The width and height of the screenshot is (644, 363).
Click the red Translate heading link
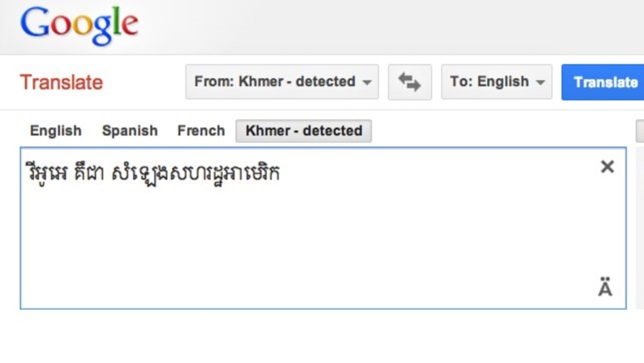61,82
